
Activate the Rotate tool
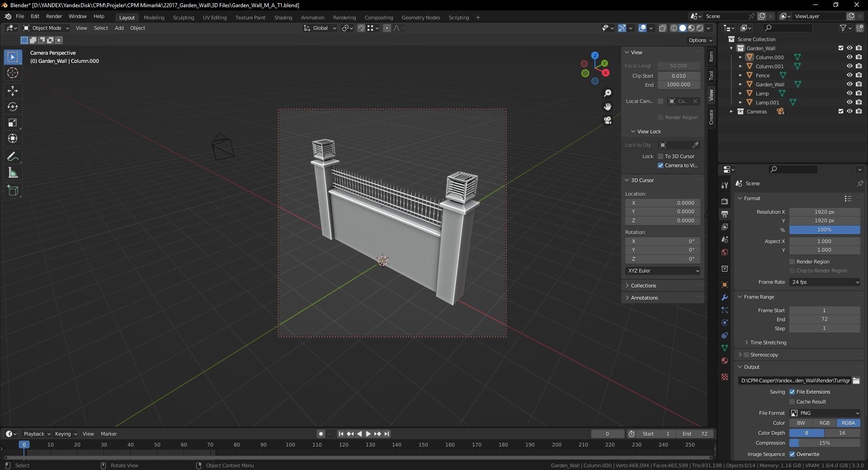[x=13, y=107]
